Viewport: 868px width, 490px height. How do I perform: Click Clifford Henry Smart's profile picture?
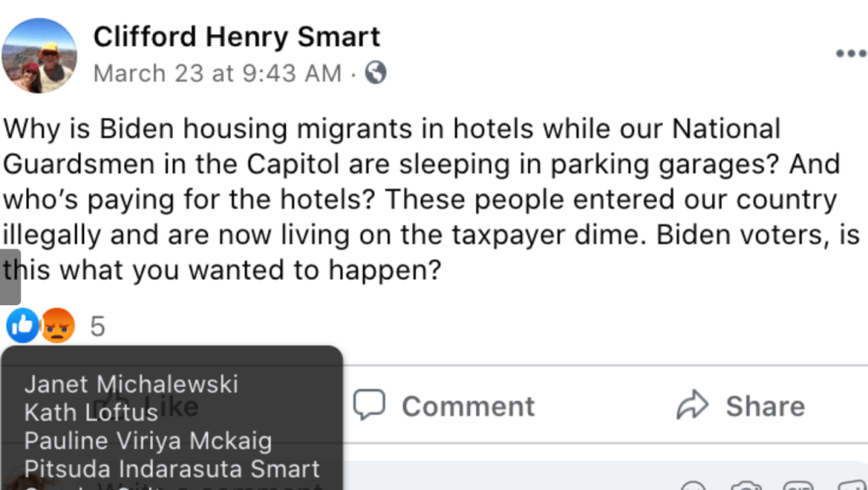(x=40, y=55)
